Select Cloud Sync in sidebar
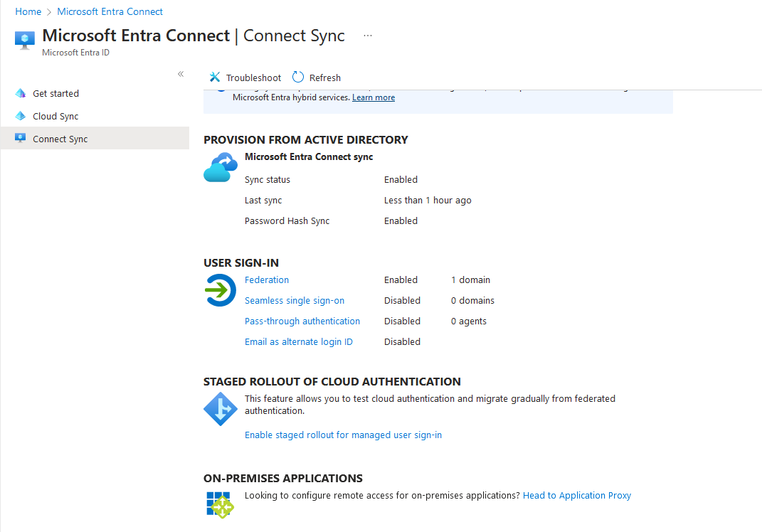The image size is (762, 532). click(x=55, y=116)
